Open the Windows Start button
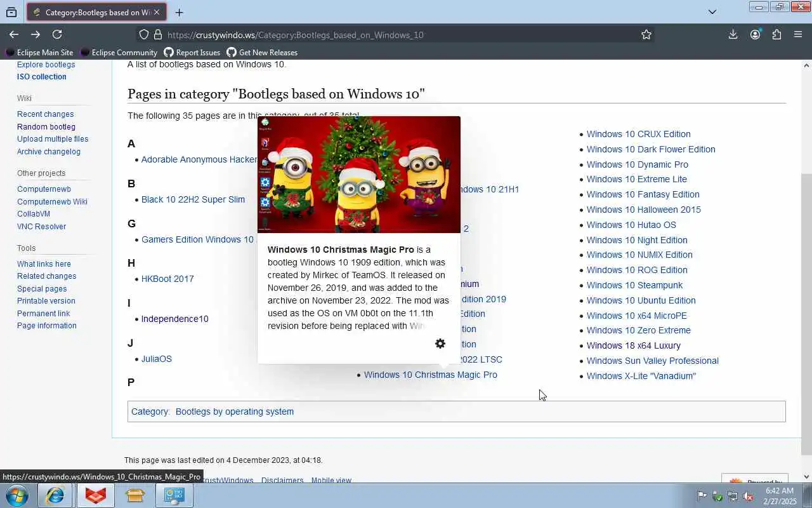This screenshot has height=508, width=812. pos(16,495)
